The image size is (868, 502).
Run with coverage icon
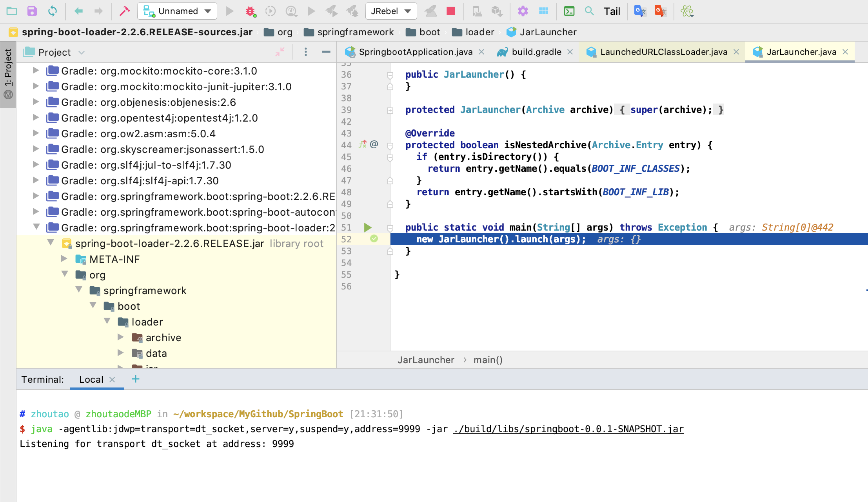(x=271, y=11)
